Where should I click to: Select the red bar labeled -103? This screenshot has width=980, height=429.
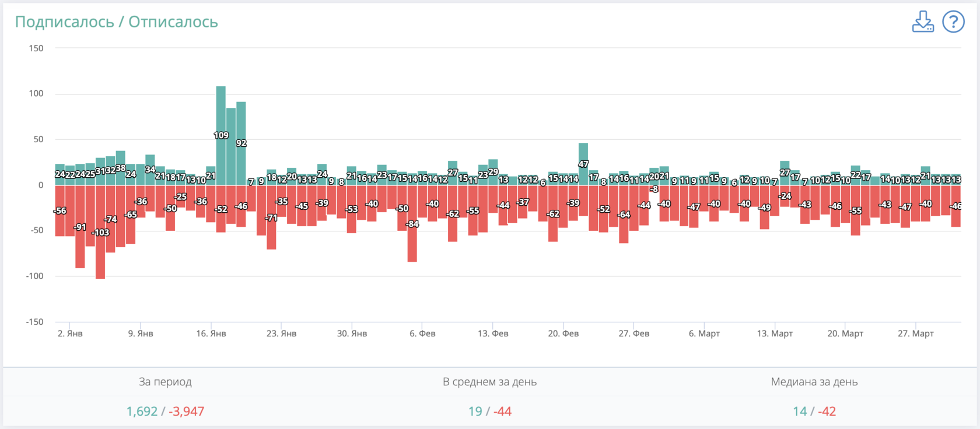click(x=100, y=232)
